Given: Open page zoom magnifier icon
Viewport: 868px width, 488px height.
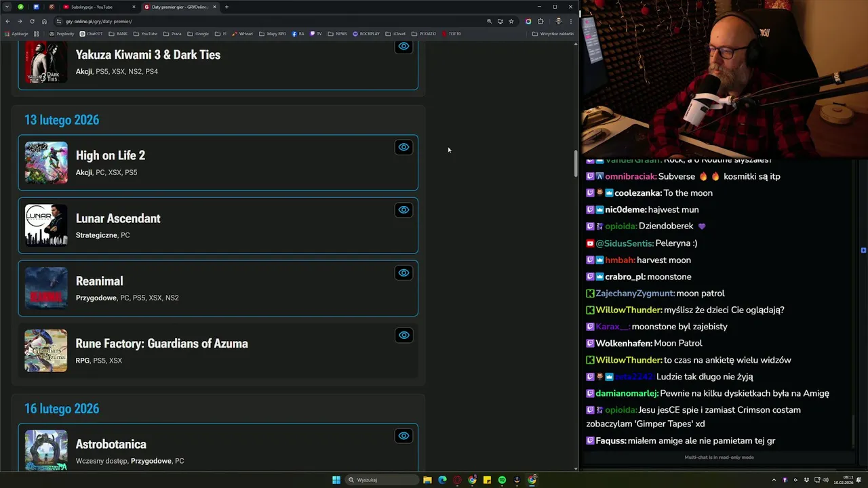Looking at the screenshot, I should pos(489,21).
